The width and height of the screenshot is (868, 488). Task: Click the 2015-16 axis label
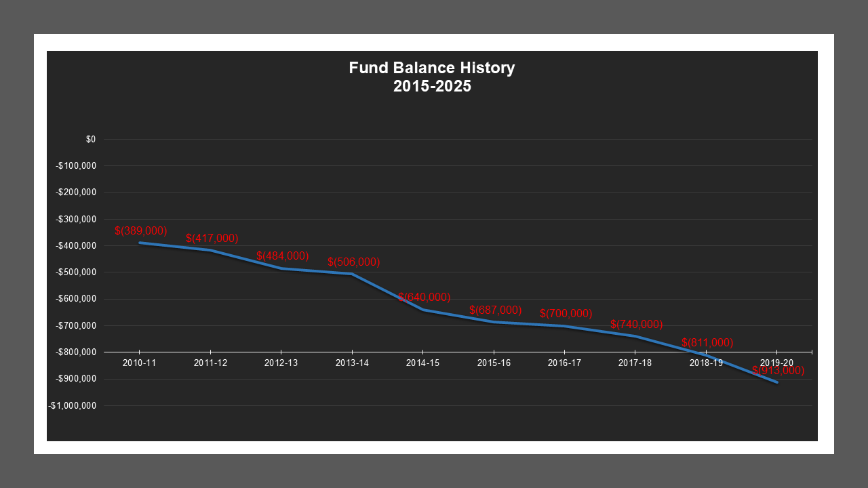(x=494, y=363)
